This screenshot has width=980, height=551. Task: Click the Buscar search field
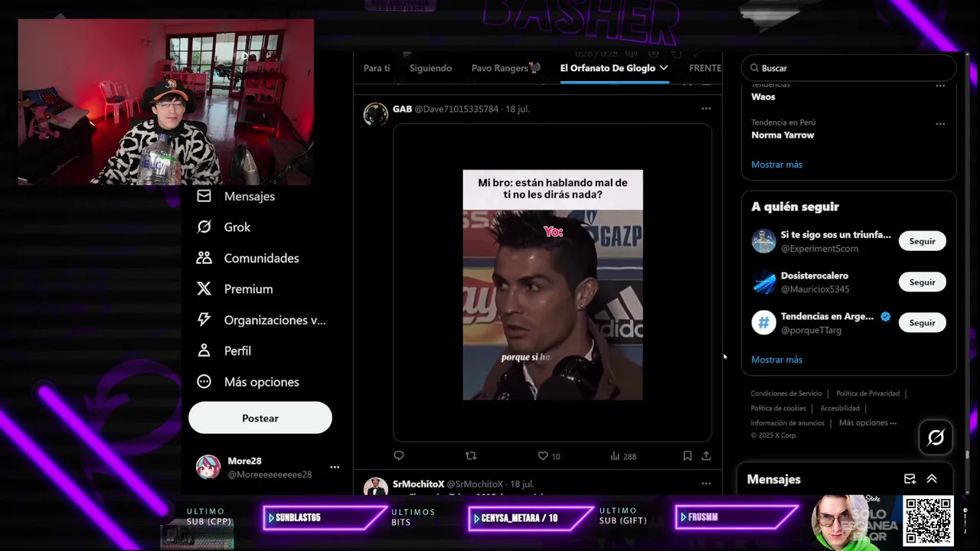pyautogui.click(x=849, y=68)
